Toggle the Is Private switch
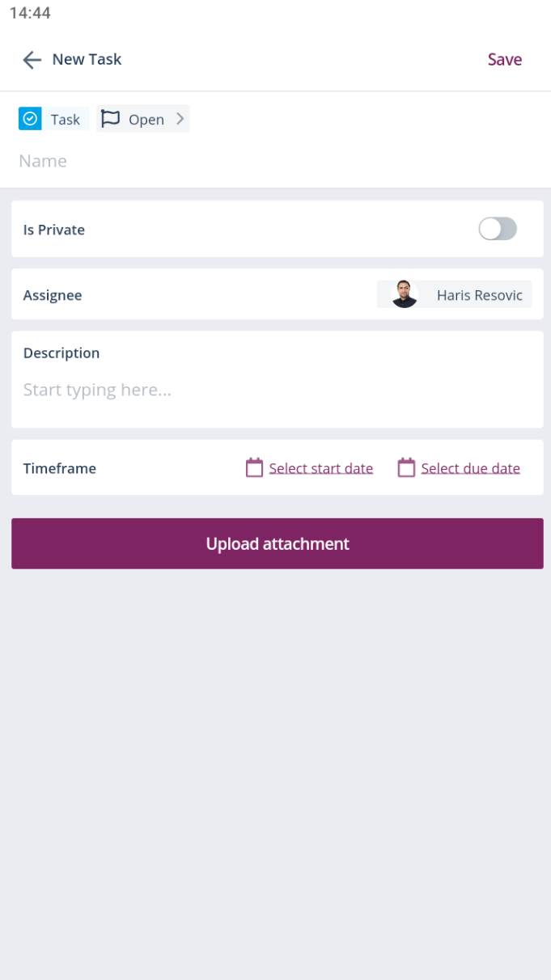The width and height of the screenshot is (551, 980). [x=497, y=229]
